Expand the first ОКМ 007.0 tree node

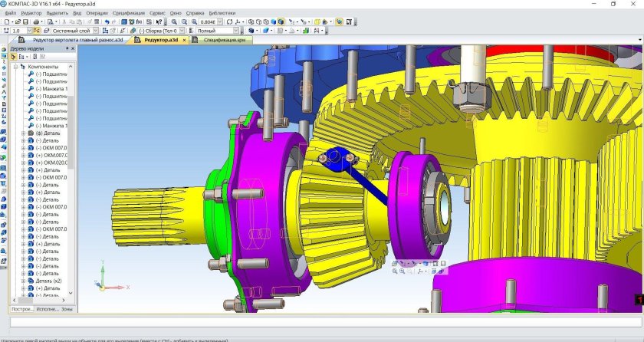[x=23, y=147]
